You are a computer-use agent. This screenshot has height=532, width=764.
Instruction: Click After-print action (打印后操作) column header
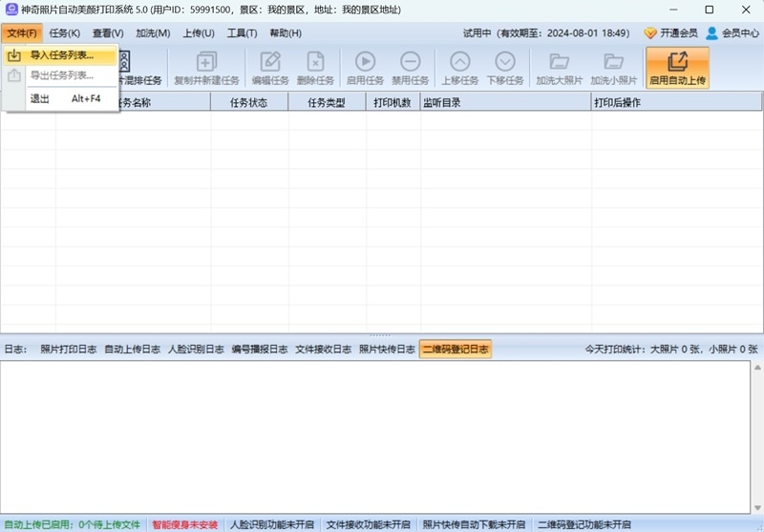[676, 102]
